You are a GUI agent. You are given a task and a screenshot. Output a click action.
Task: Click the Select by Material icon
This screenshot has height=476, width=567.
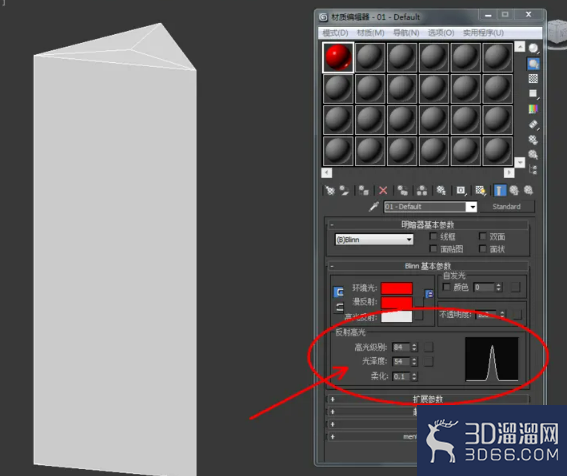click(533, 155)
